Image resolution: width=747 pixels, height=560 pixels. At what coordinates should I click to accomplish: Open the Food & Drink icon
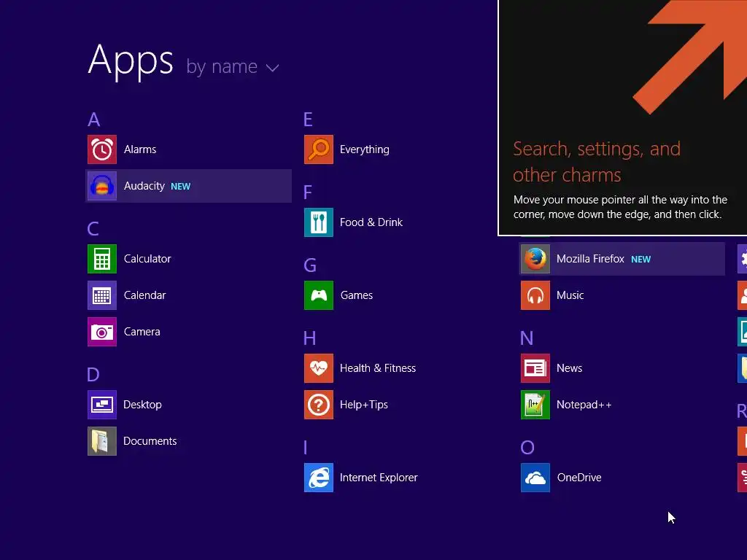click(x=319, y=222)
